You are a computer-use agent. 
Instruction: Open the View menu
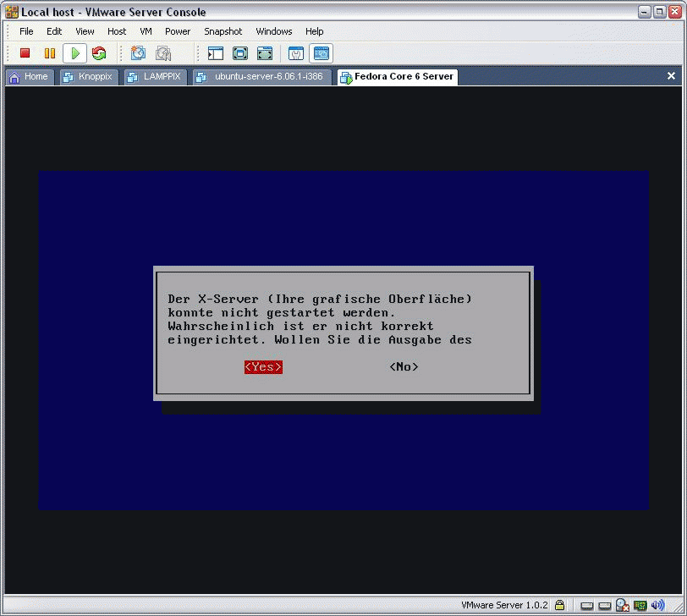(x=85, y=31)
